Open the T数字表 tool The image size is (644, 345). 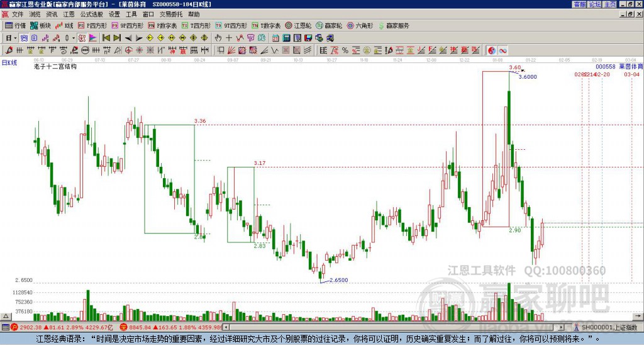coord(266,25)
